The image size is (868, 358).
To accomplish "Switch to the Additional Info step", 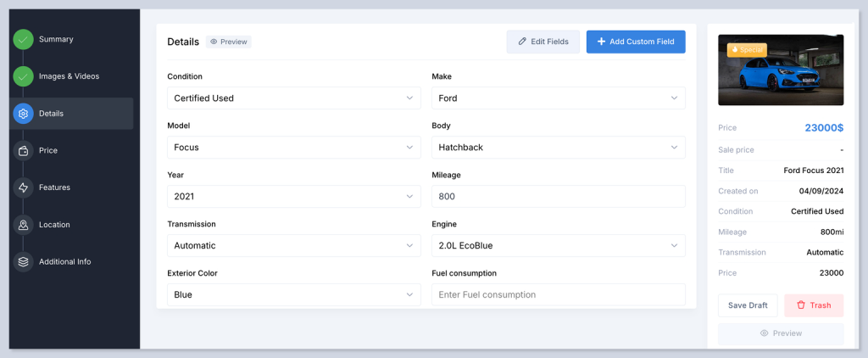I will tap(64, 262).
